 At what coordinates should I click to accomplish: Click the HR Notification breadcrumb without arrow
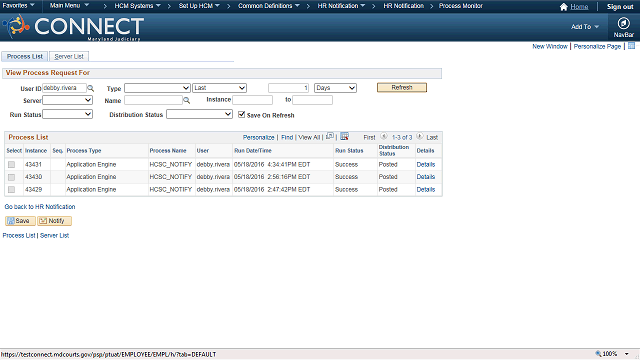pos(403,6)
